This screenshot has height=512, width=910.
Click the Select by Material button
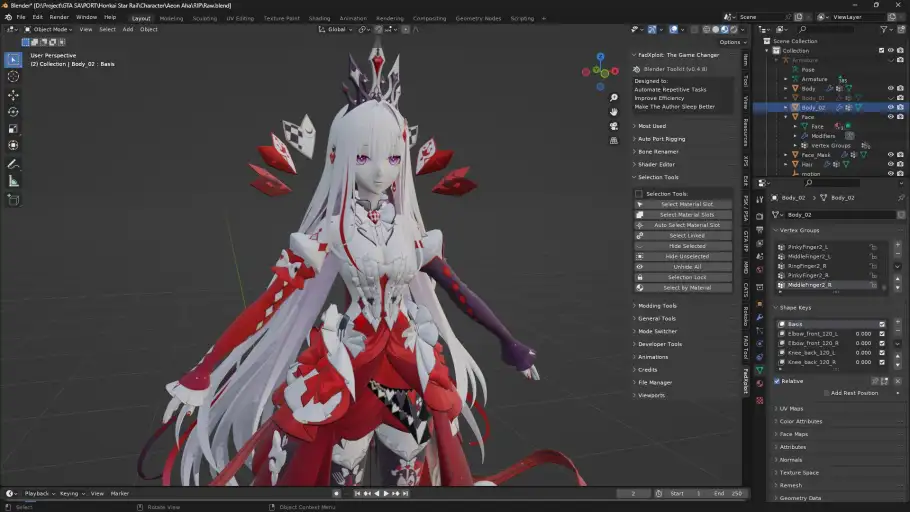click(682, 288)
